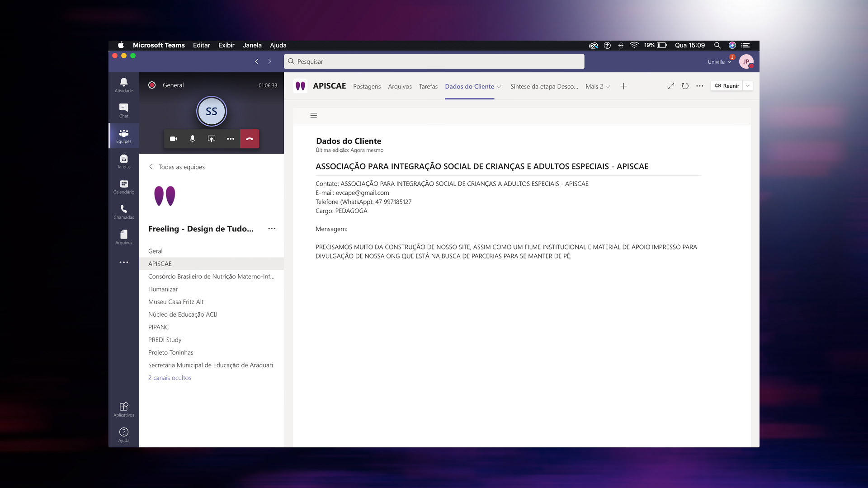The width and height of the screenshot is (868, 488).
Task: Open the Chat section in sidebar
Action: (123, 110)
